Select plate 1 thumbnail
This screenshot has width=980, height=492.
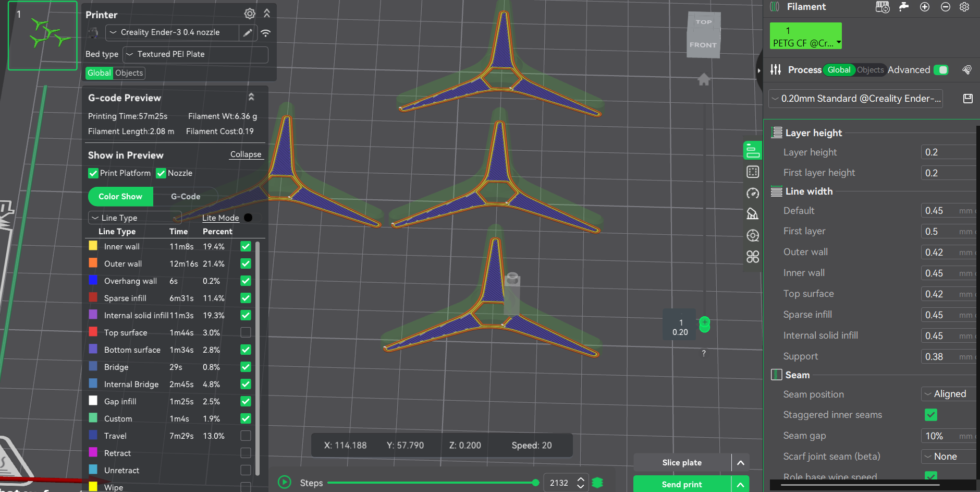tap(43, 35)
